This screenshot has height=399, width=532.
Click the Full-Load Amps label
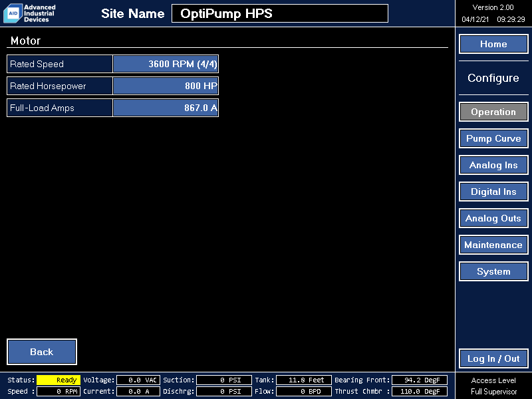pos(42,108)
